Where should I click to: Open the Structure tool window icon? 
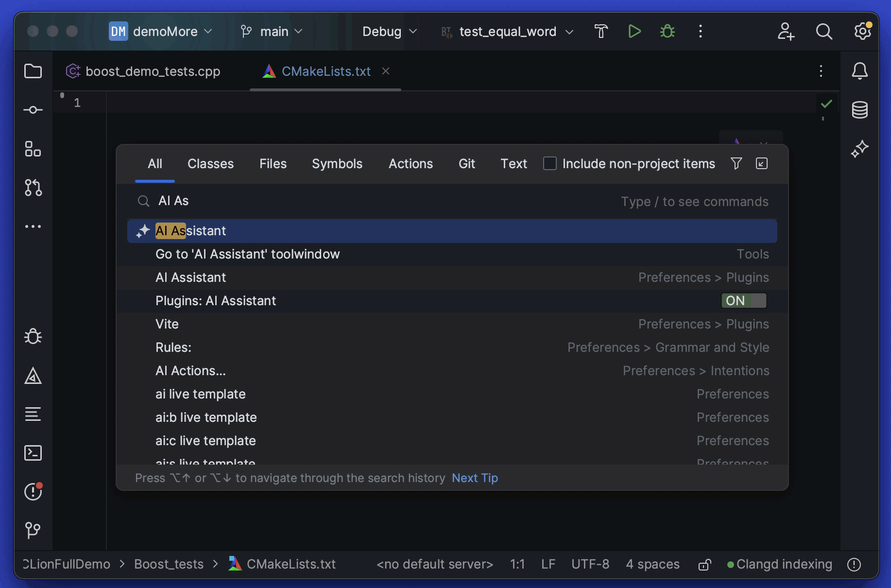click(x=33, y=149)
